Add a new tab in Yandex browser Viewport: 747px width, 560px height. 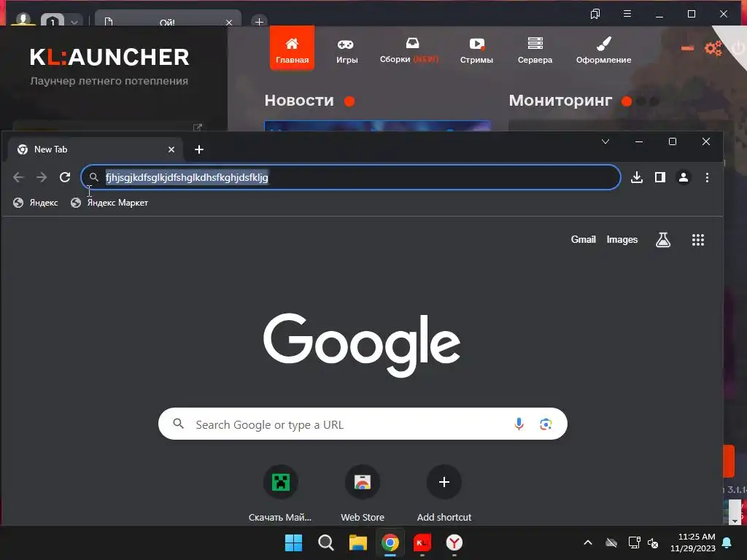point(259,22)
